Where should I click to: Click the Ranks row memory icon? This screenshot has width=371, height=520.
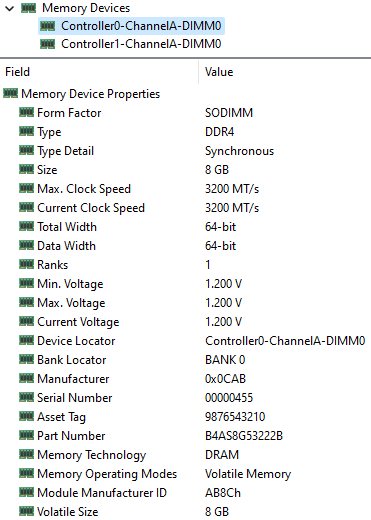coord(26,264)
